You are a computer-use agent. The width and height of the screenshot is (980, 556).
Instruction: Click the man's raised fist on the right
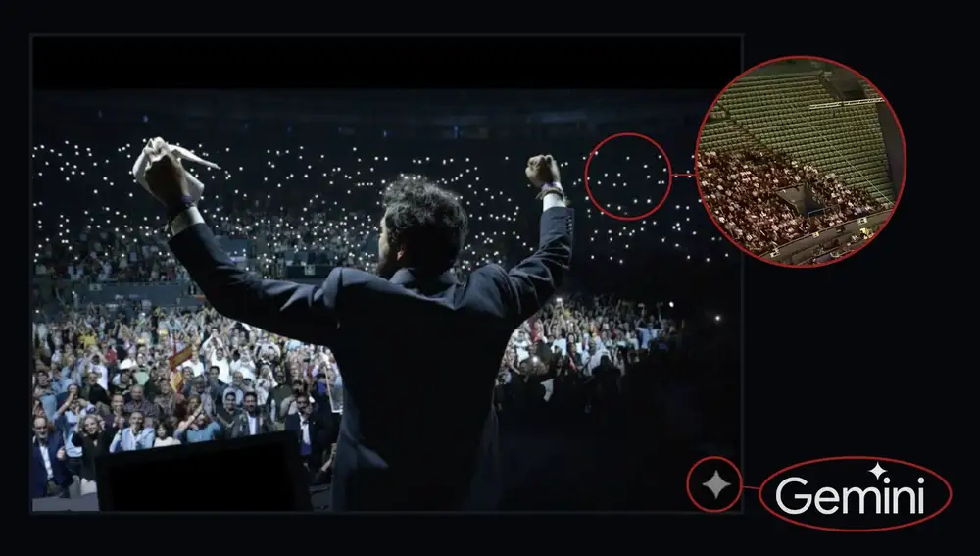pos(542,170)
